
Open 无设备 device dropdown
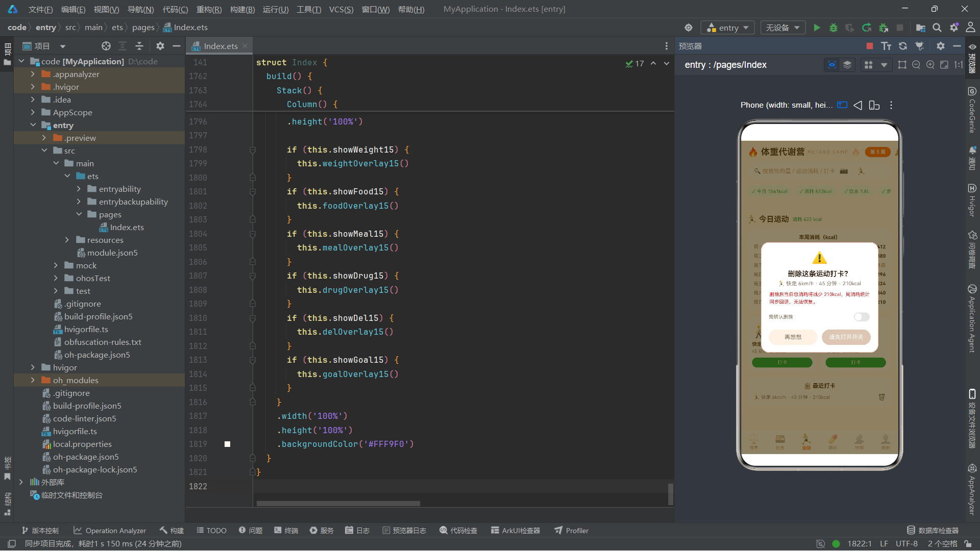(783, 28)
